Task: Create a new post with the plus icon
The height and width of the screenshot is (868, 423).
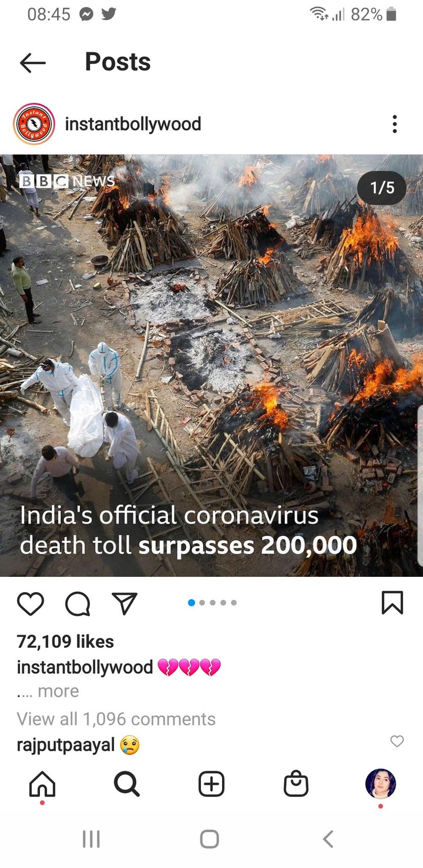Action: [x=211, y=784]
